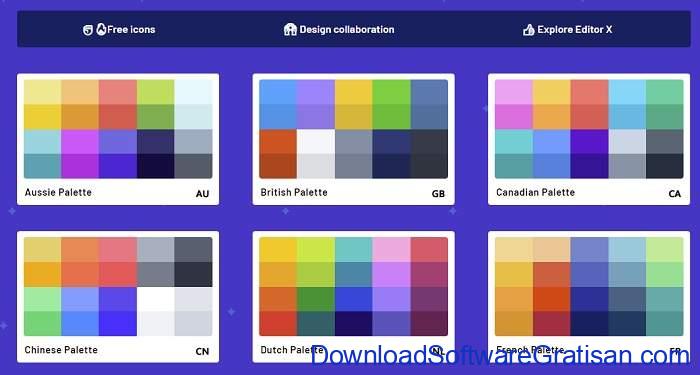Click the building icon beside Design collaboration
The width and height of the screenshot is (700, 375).
coord(290,29)
